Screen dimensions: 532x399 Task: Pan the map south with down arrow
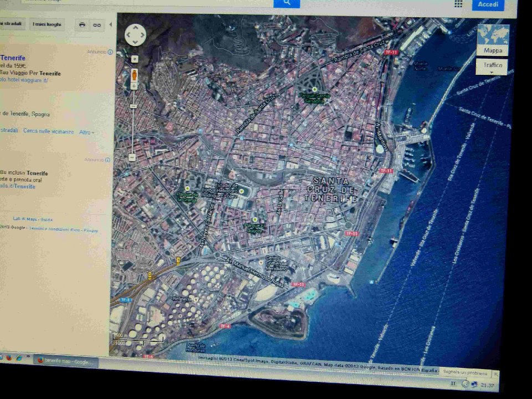point(135,42)
